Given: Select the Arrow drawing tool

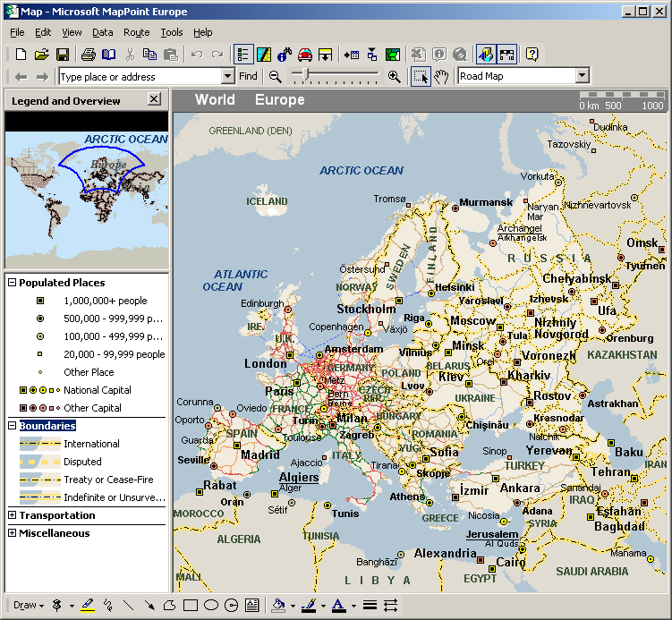Looking at the screenshot, I should click(x=149, y=605).
